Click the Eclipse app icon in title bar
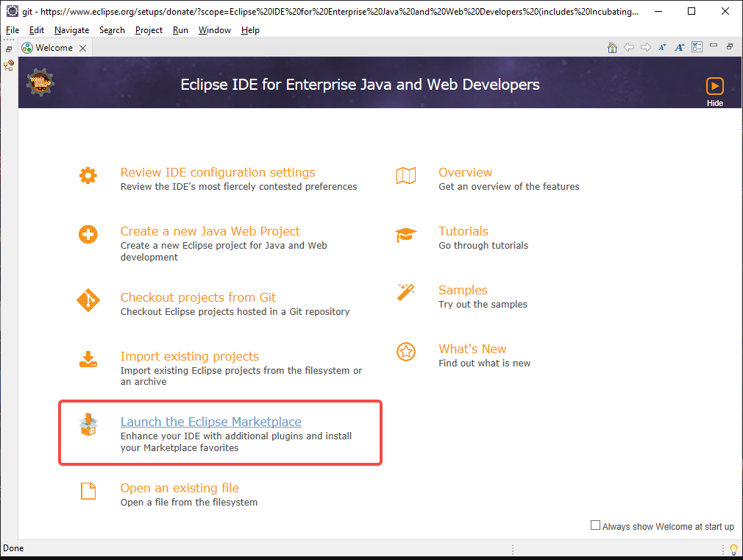The height and width of the screenshot is (560, 743). [12, 11]
